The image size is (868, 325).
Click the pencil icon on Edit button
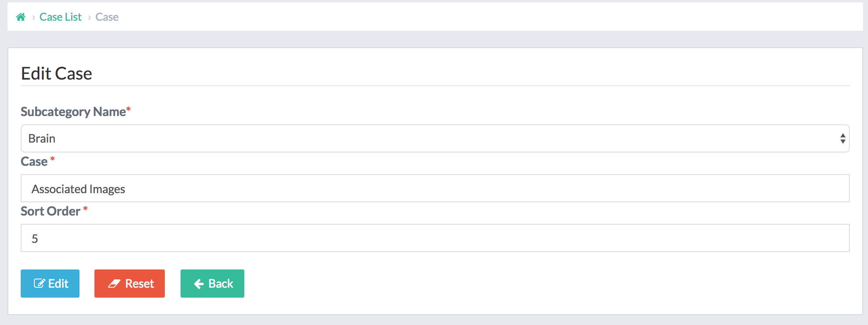[39, 284]
